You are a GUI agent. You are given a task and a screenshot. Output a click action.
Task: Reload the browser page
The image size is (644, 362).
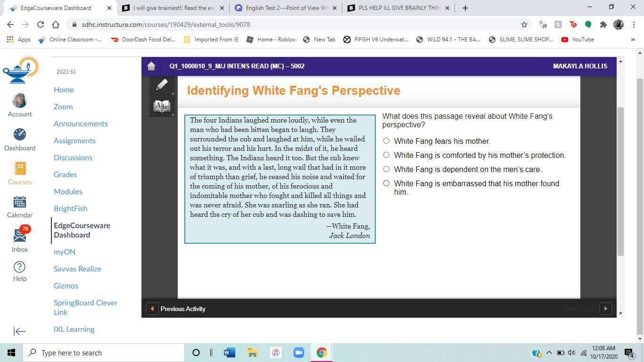point(41,25)
